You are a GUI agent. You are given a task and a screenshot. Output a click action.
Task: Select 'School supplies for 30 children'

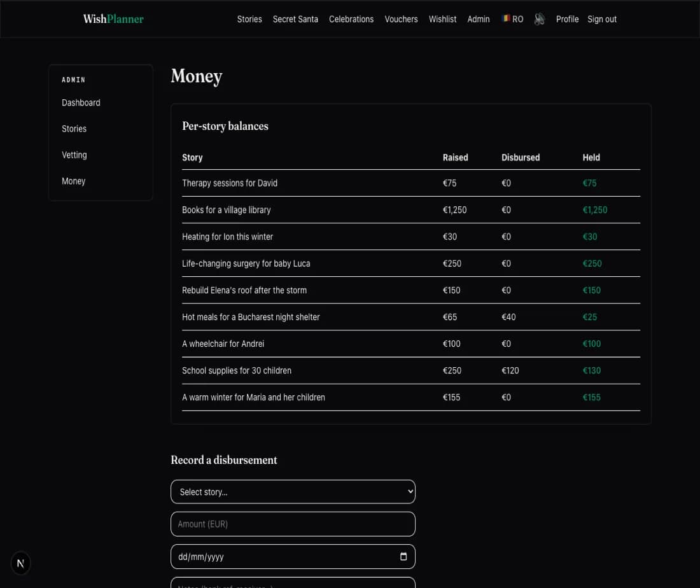click(x=411, y=370)
